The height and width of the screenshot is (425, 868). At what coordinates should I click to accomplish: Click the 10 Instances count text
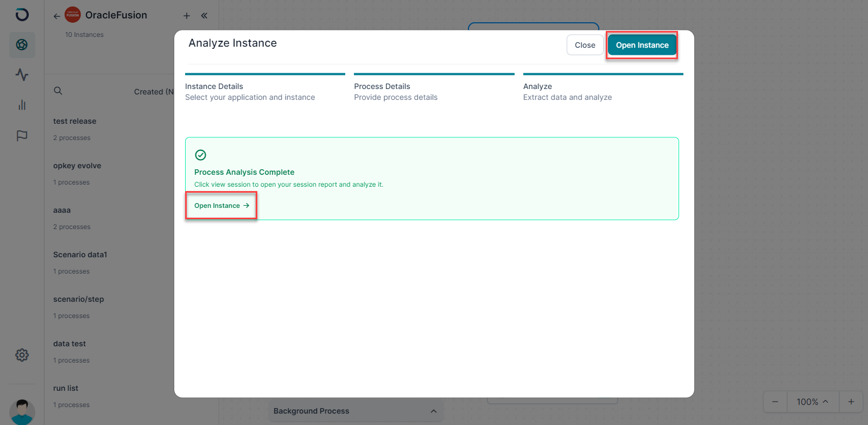tap(84, 35)
